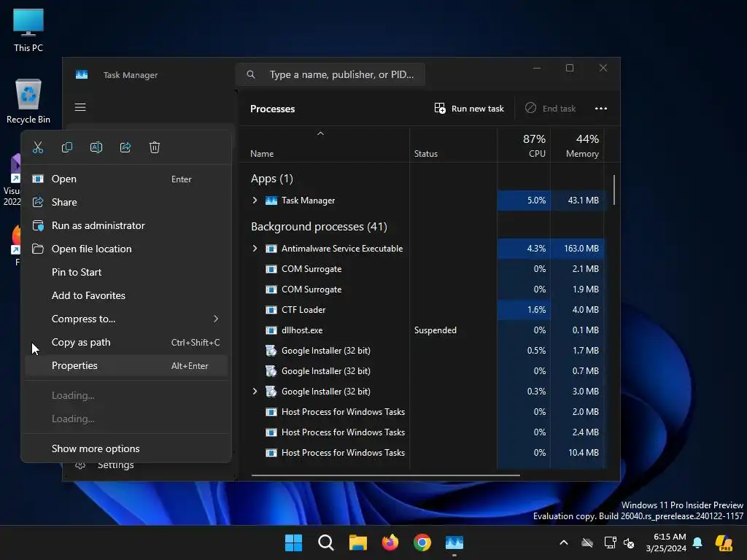The width and height of the screenshot is (747, 560).
Task: Open This PC desktop icon
Action: (x=28, y=30)
